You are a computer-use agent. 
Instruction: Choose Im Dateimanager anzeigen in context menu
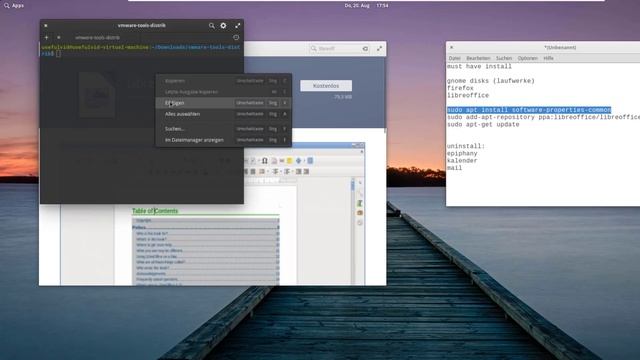pos(223,140)
